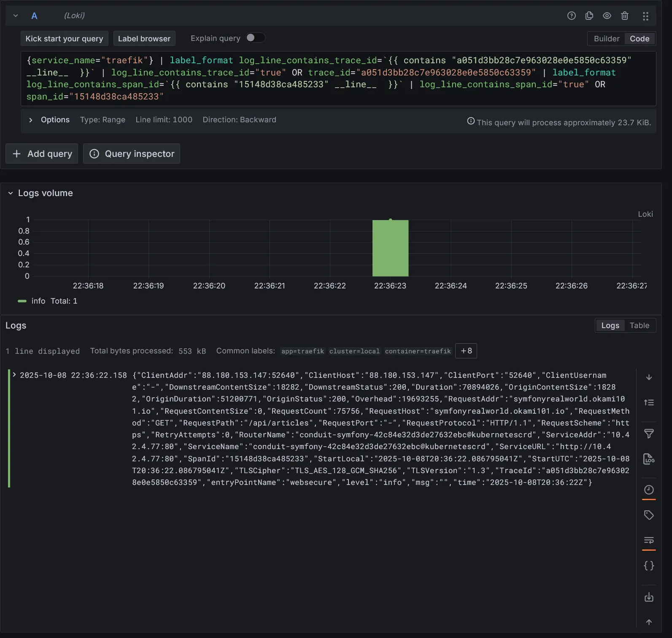Screen dimensions: 672x638
Task: Click the drag handle dots icon
Action: (645, 16)
